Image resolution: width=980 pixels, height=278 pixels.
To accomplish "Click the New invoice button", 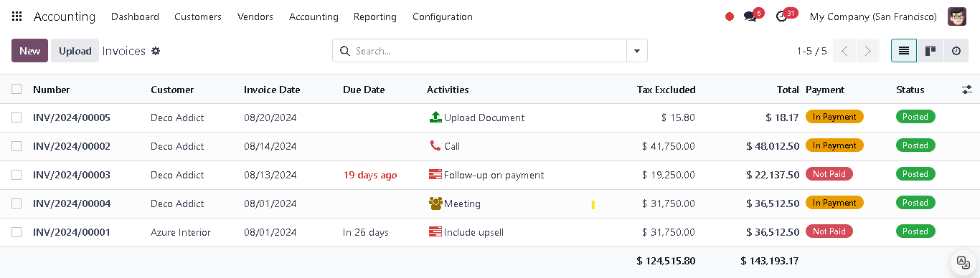I will [29, 51].
